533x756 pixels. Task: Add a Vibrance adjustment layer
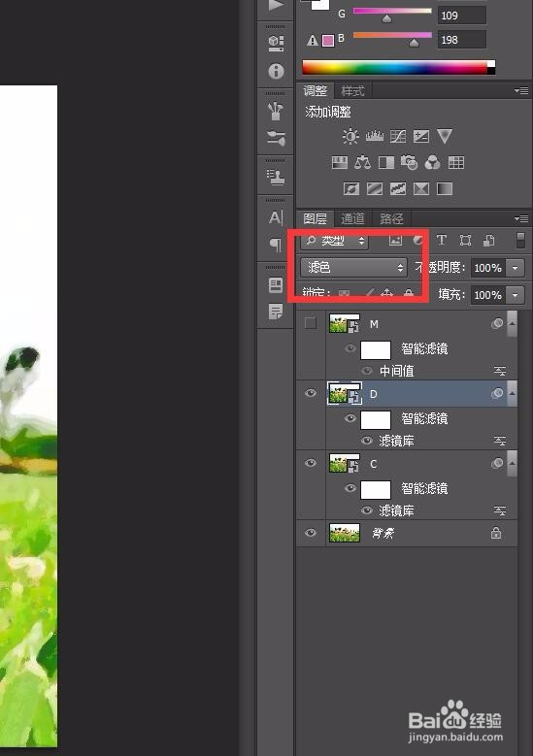tap(445, 136)
